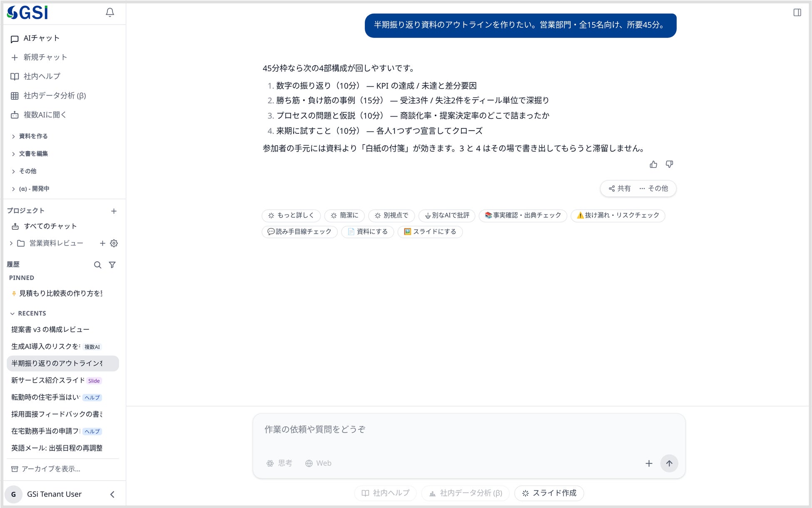Click もっと詳しく suggestion chip
This screenshot has height=508, width=812.
(291, 215)
